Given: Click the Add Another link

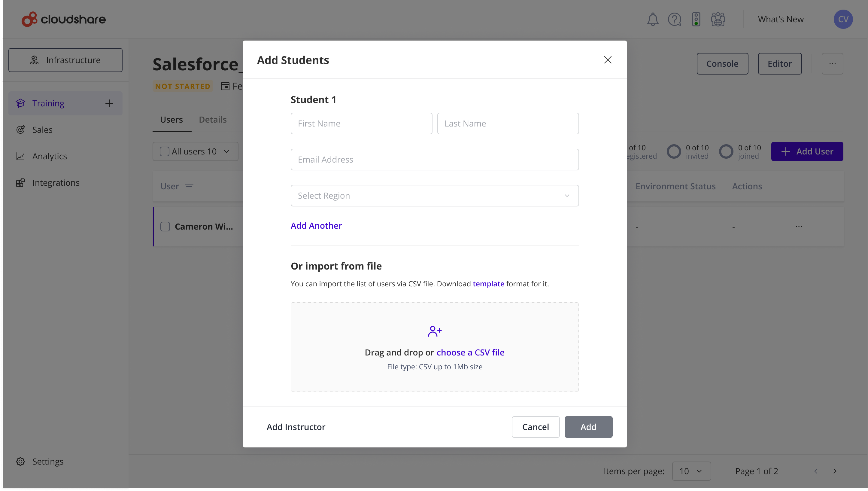Looking at the screenshot, I should tap(316, 226).
